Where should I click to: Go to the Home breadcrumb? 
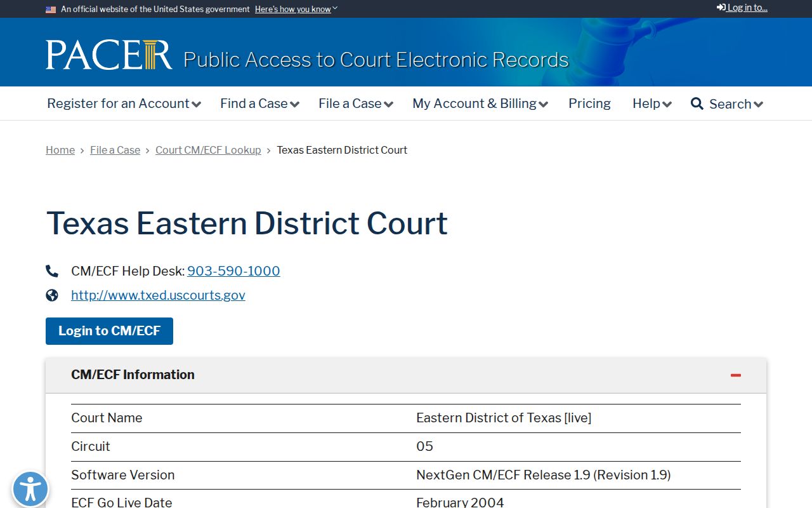point(60,150)
